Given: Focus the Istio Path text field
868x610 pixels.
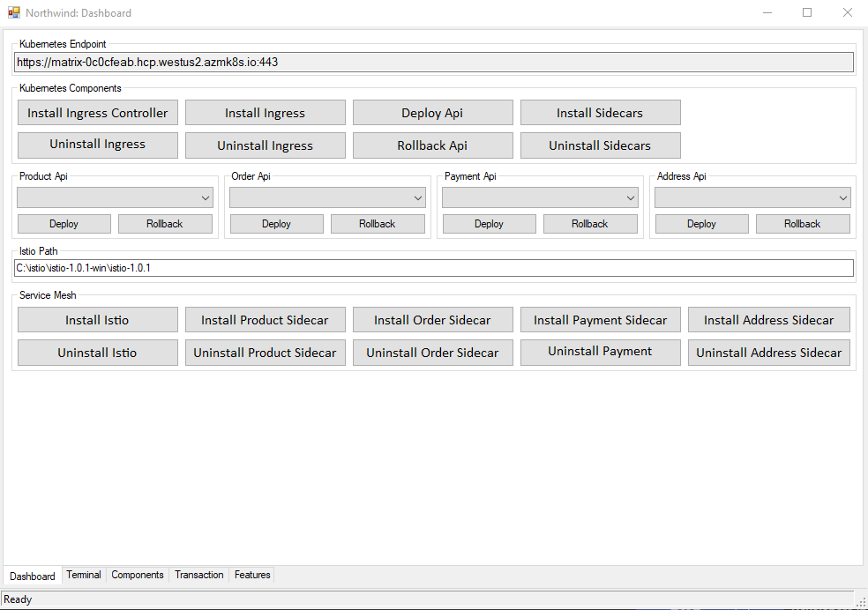Looking at the screenshot, I should pyautogui.click(x=434, y=268).
